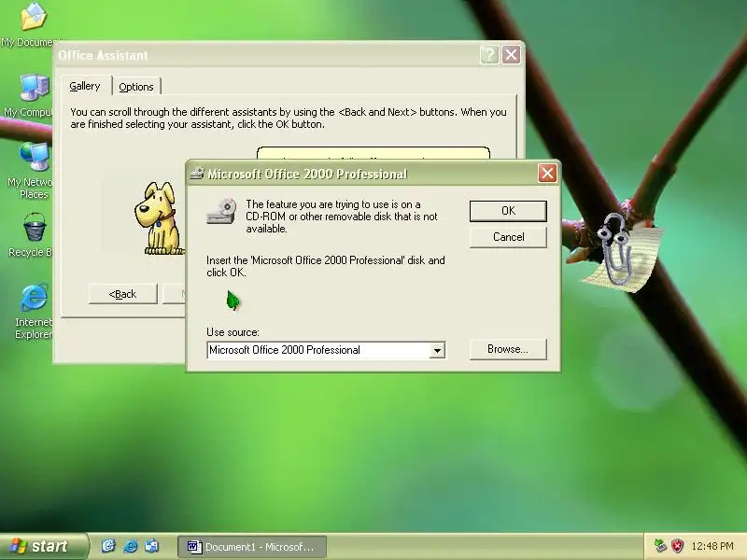Open My Network Places icon
This screenshot has height=560, width=747.
click(x=35, y=156)
